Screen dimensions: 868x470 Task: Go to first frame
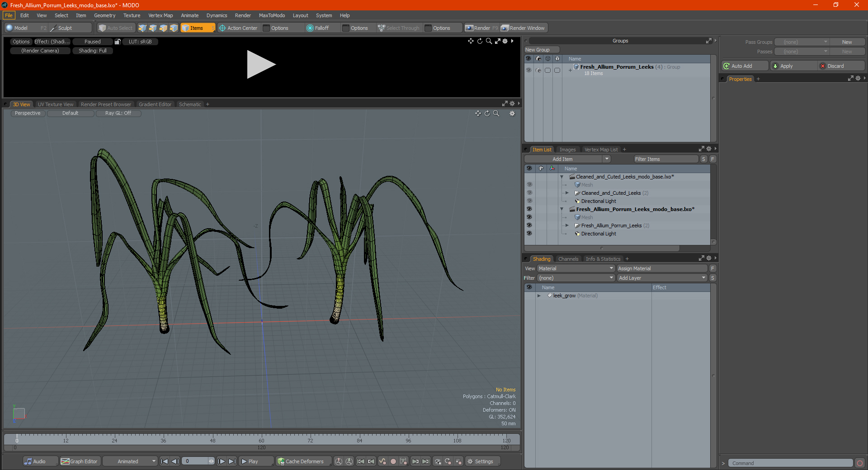164,461
